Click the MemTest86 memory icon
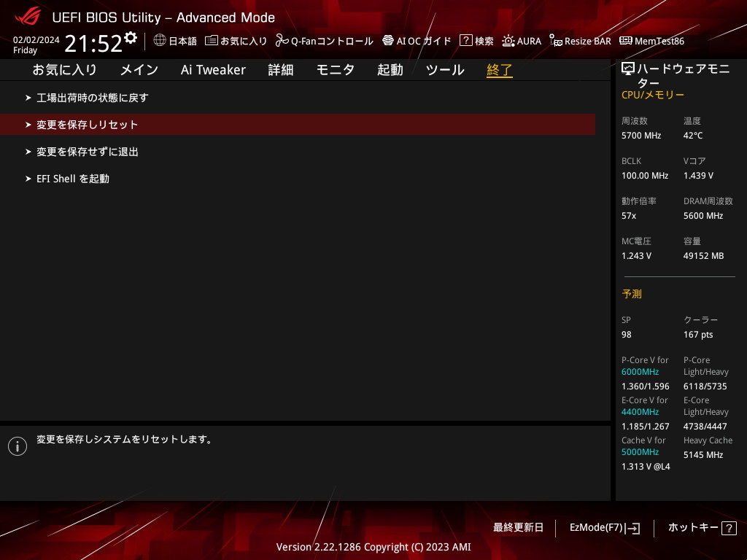The image size is (747, 560). click(626, 41)
